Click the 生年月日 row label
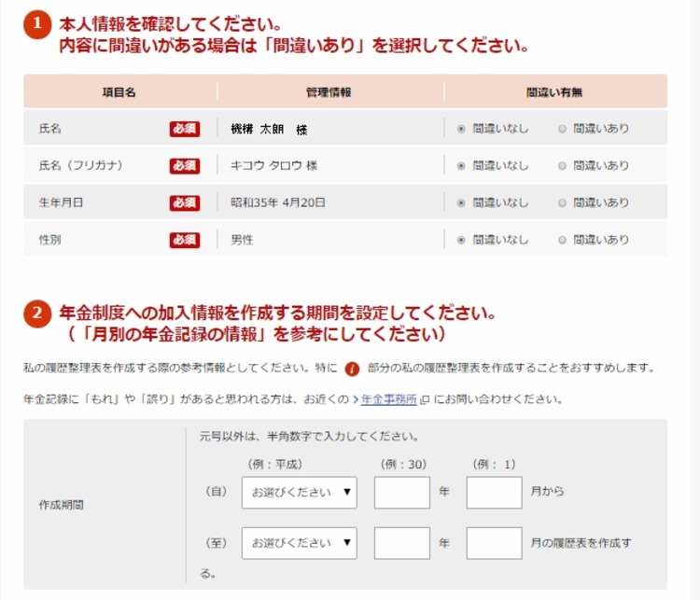Screen dimensions: 700x600 61,202
